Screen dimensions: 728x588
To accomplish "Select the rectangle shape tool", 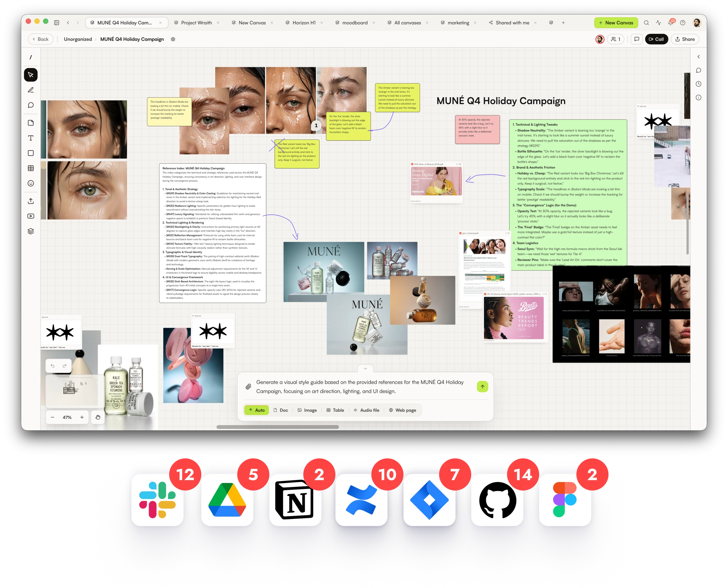I will pyautogui.click(x=31, y=153).
